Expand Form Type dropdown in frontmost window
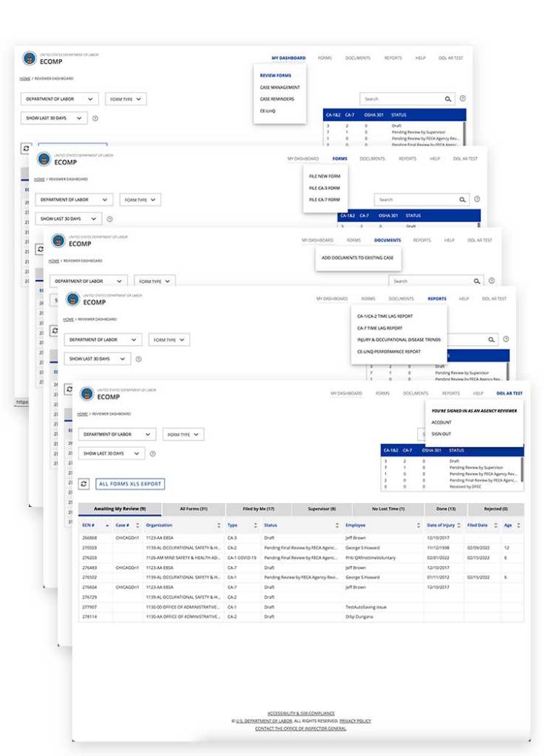The height and width of the screenshot is (756, 545). pyautogui.click(x=183, y=435)
